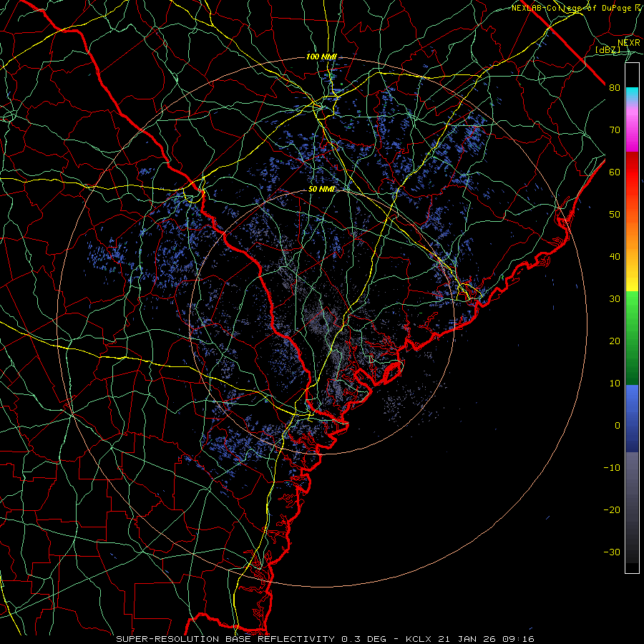Click the 60 value on the dBZ scale
The height and width of the screenshot is (644, 644).
[x=615, y=172]
